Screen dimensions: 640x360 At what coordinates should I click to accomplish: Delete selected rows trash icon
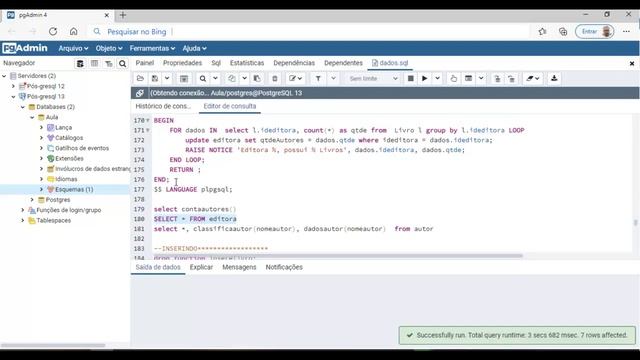tap(275, 78)
